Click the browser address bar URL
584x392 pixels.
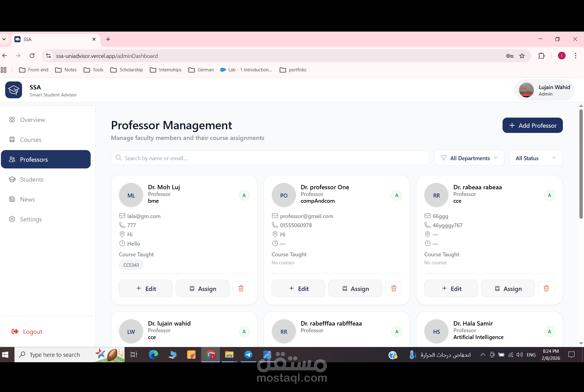[107, 56]
